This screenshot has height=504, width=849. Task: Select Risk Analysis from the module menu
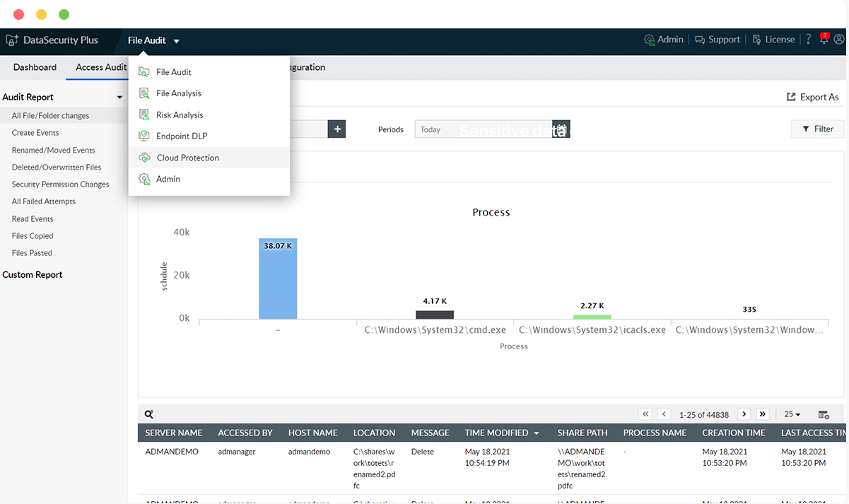click(209, 115)
